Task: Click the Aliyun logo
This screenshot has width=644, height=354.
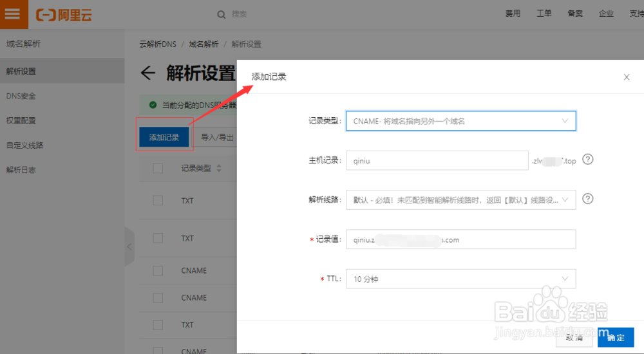Action: coord(64,15)
